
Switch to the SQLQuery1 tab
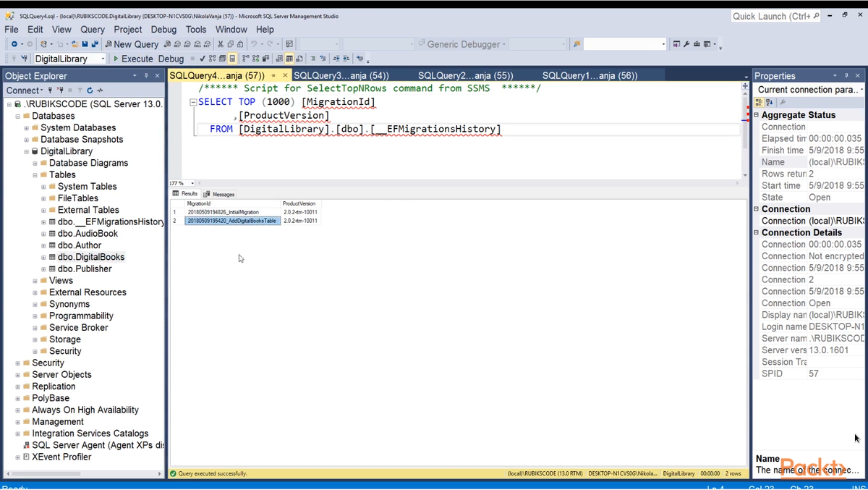point(590,75)
